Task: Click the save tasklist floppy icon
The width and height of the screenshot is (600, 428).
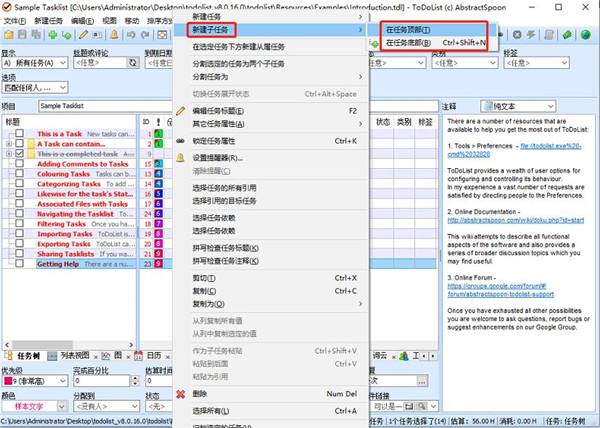Action: tap(22, 35)
